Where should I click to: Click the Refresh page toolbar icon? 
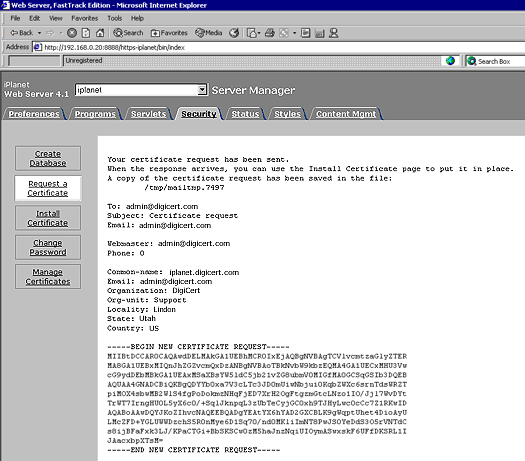[86, 33]
